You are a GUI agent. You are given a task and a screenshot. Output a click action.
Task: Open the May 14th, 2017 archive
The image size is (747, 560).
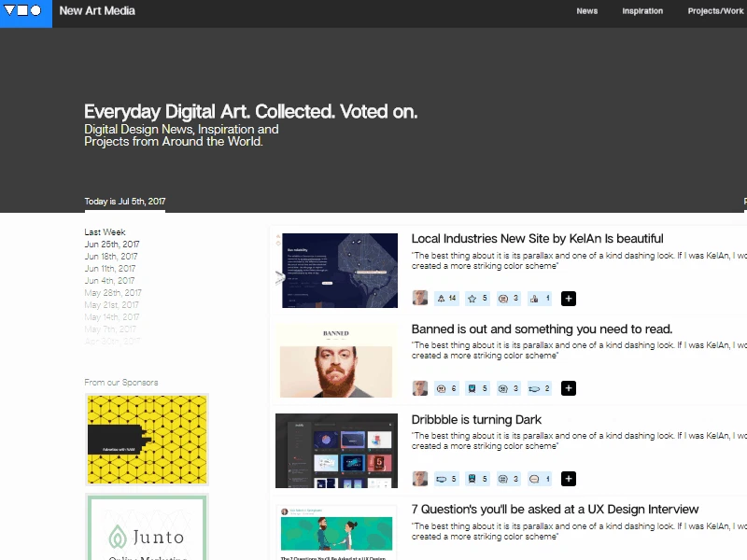[112, 317]
